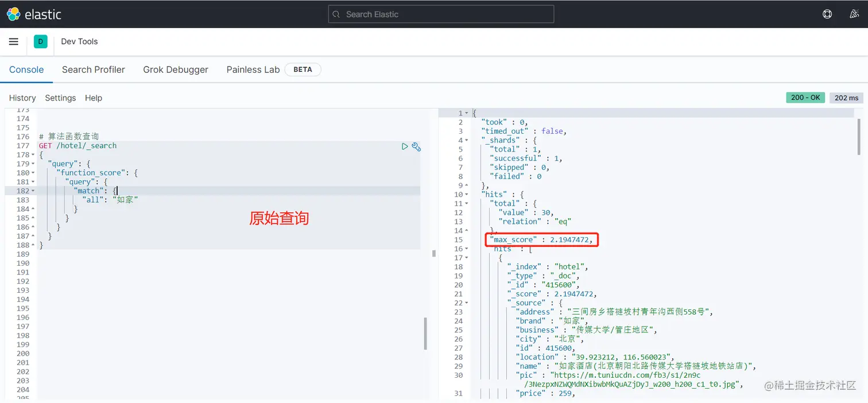Click the "_type" : "_doc" line
Image resolution: width=868 pixels, height=403 pixels.
pos(544,276)
